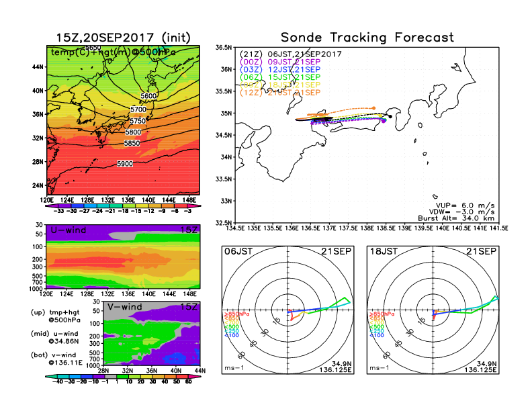
Task: Click the '(mid) u-wind @34.86N' description
Action: [54, 337]
